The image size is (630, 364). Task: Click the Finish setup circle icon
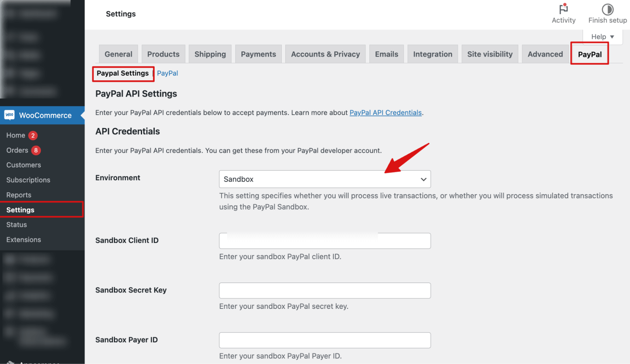click(x=607, y=9)
